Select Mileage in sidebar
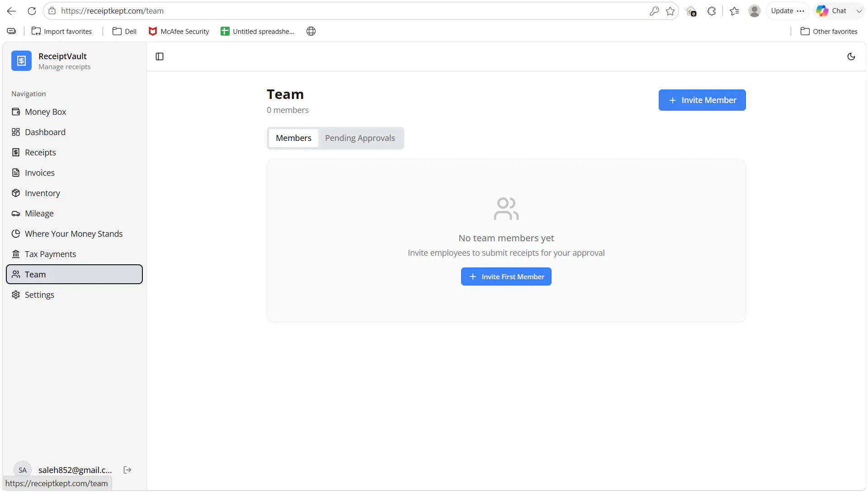 click(x=75, y=213)
